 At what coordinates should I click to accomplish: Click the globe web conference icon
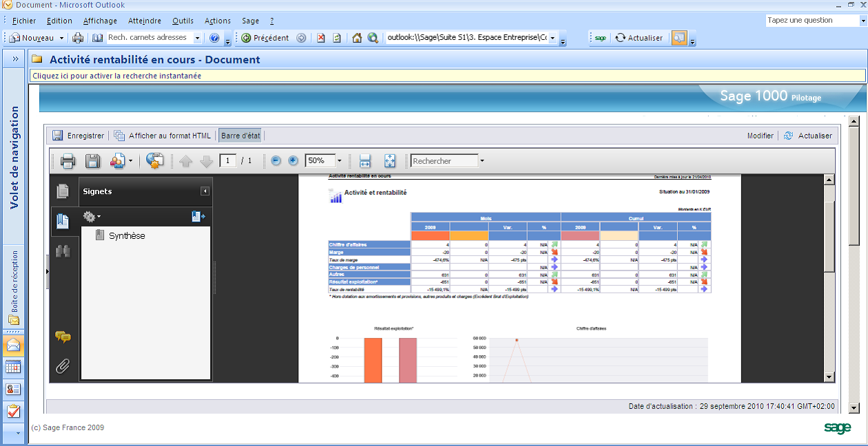pyautogui.click(x=155, y=161)
